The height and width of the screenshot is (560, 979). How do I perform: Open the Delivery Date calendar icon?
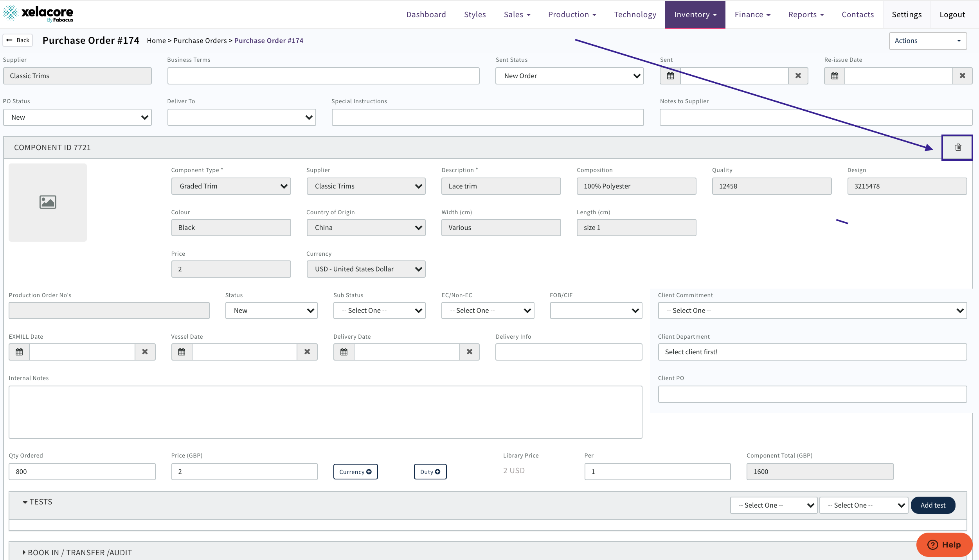344,352
